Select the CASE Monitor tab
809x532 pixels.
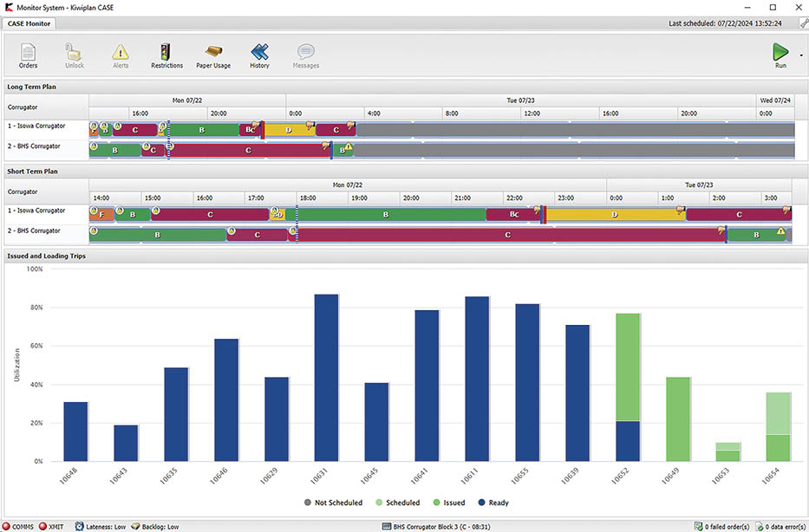(x=29, y=23)
